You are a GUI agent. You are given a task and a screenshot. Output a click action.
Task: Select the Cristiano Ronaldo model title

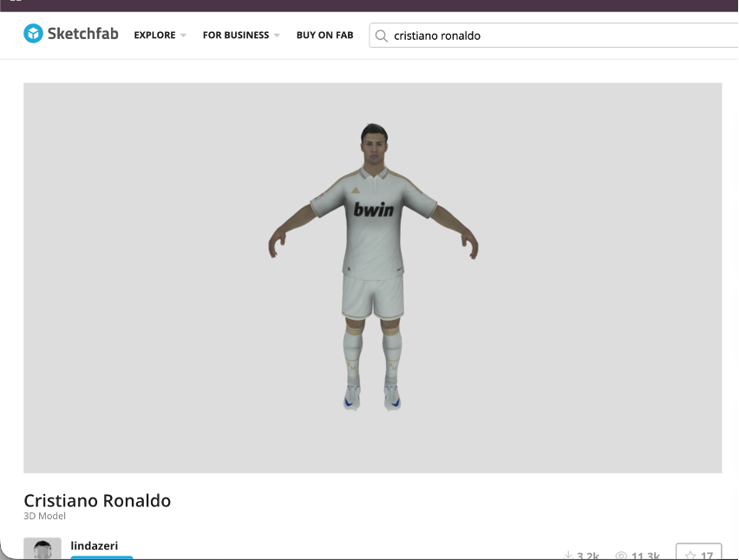tap(97, 500)
